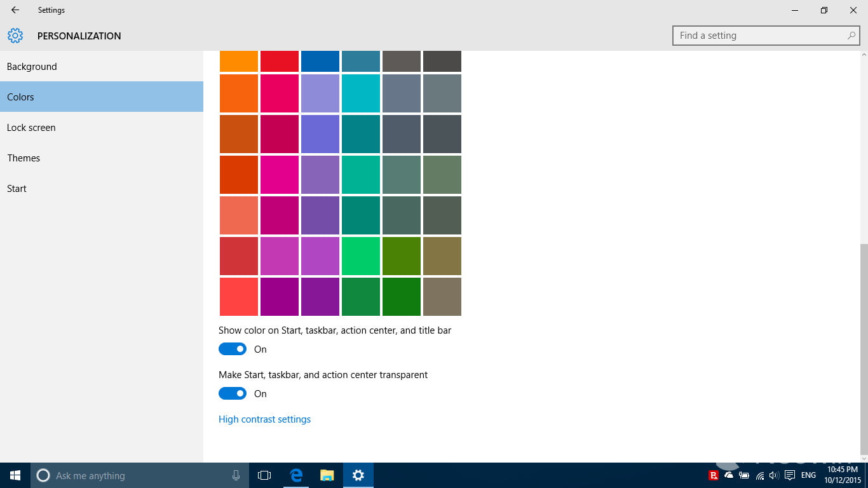Launch Microsoft Edge from the taskbar
This screenshot has height=488, width=868.
[296, 475]
